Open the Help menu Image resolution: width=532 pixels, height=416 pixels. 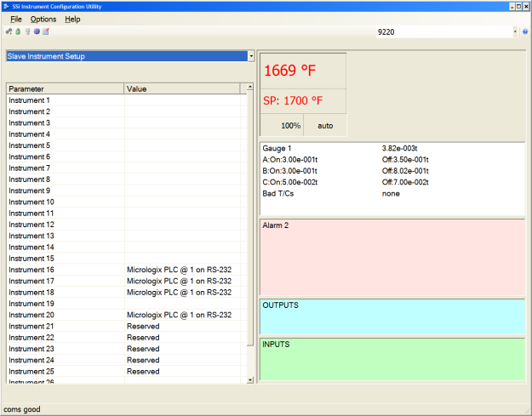pos(72,19)
